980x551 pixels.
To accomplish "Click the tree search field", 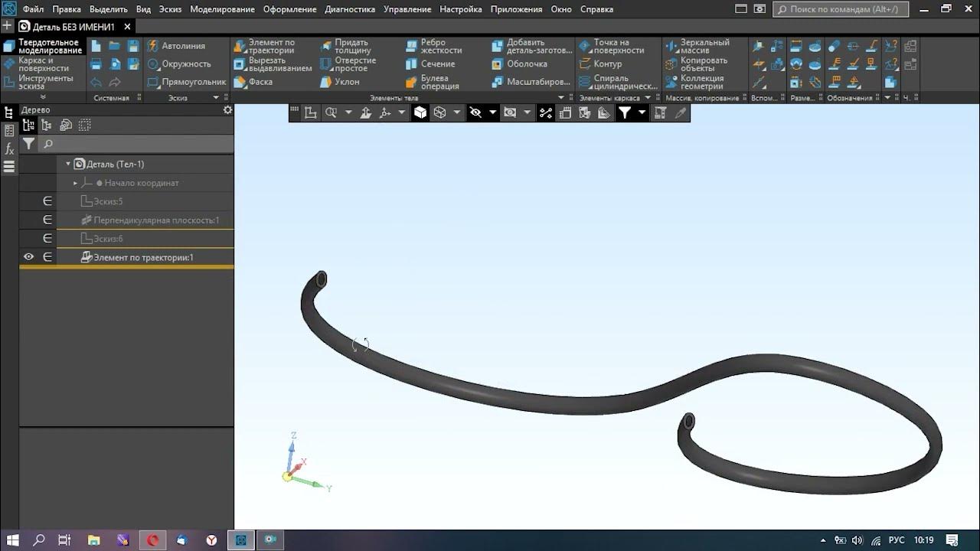I will [x=136, y=144].
